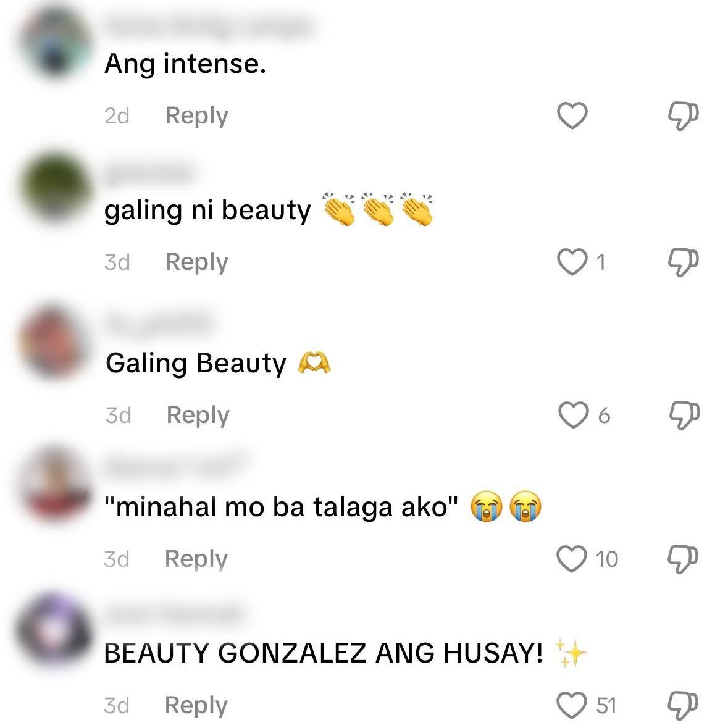The image size is (728, 728).
Task: Like the "galing ni beauty" comment
Action: click(x=572, y=262)
